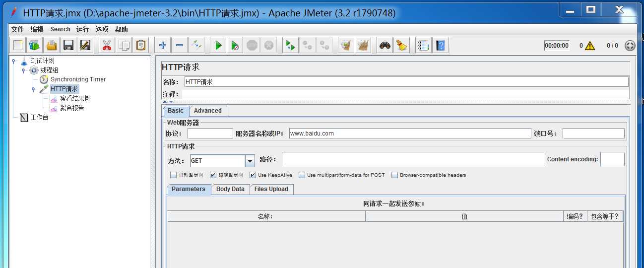Screen dimensions: 644x268
Task: Open the Search menu
Action: click(61, 29)
